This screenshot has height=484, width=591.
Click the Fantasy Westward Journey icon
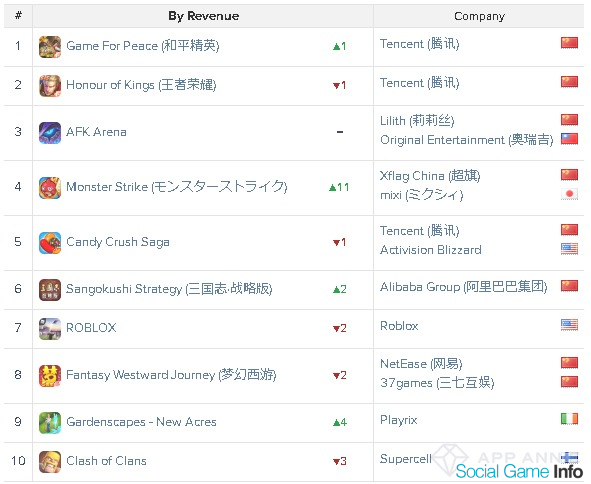click(50, 376)
